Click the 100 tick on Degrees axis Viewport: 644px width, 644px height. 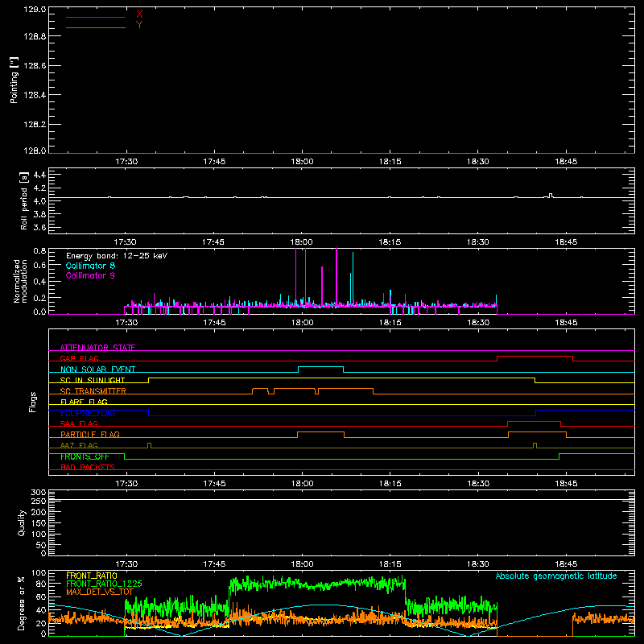(x=38, y=573)
